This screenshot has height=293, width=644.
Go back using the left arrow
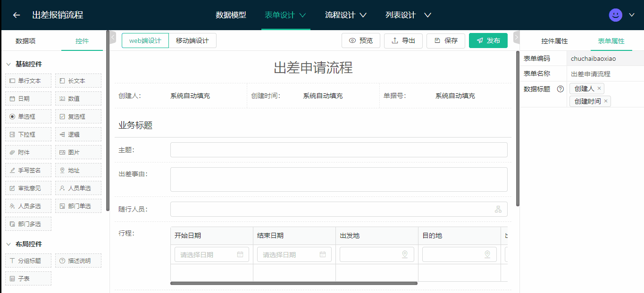[17, 15]
